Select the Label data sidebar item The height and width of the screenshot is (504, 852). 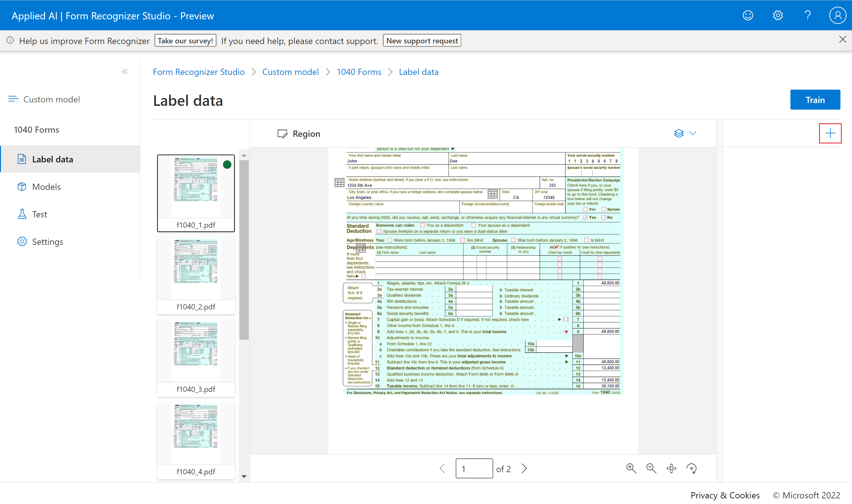coord(70,159)
